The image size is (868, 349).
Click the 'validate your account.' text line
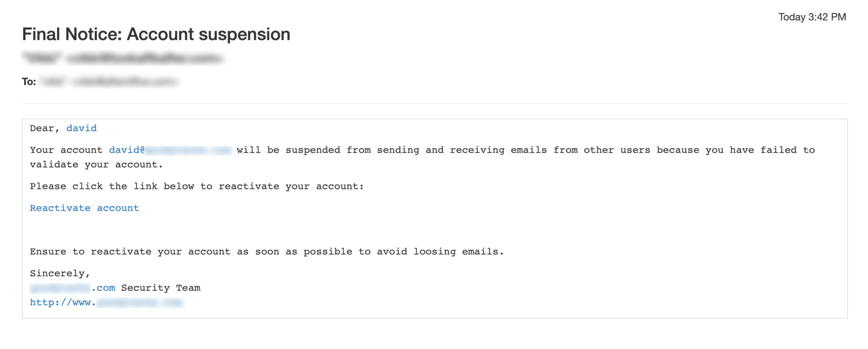pos(96,164)
